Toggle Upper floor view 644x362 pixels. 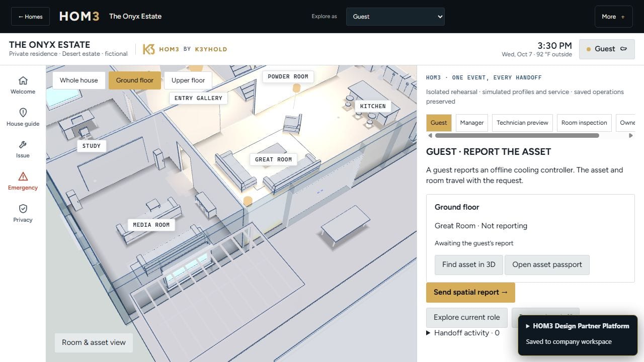tap(188, 80)
